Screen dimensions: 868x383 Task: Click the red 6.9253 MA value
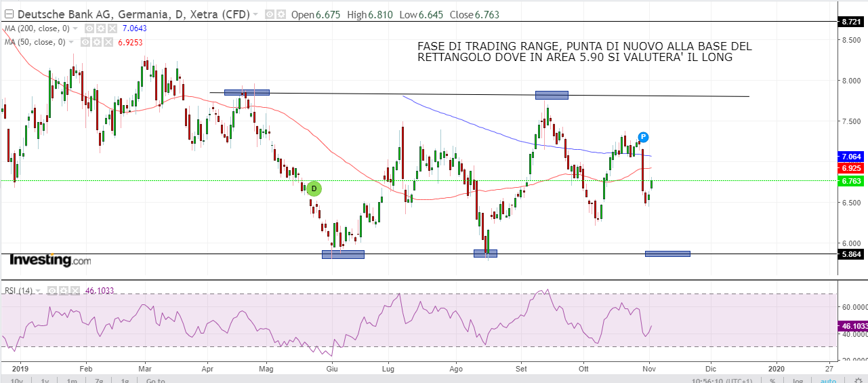pyautogui.click(x=130, y=42)
